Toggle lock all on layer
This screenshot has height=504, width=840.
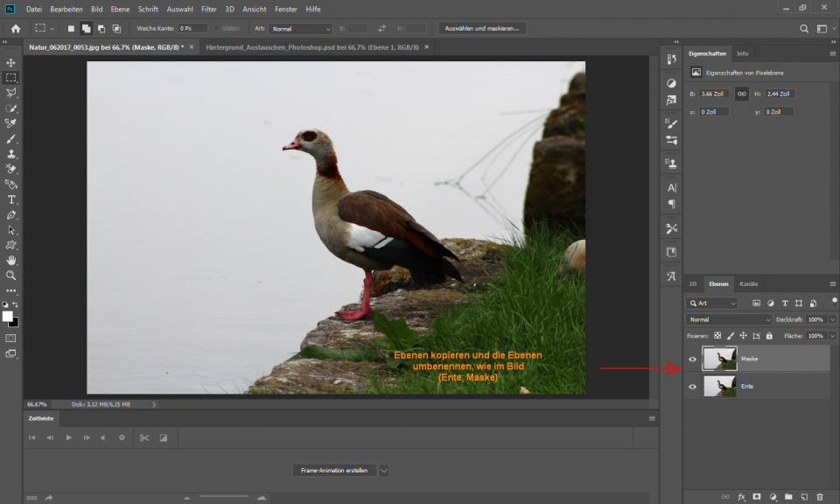(x=769, y=335)
